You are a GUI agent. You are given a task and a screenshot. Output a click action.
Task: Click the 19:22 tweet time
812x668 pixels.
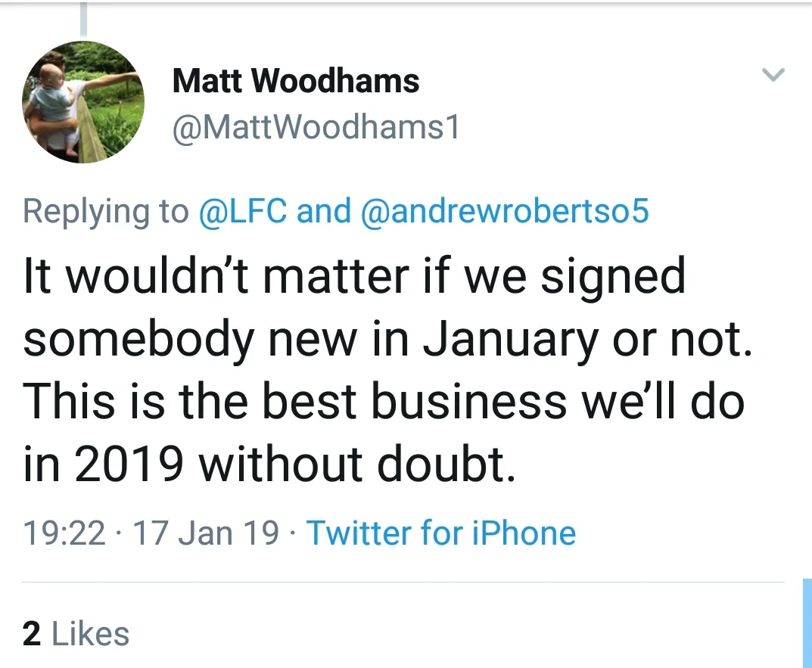pos(64,533)
